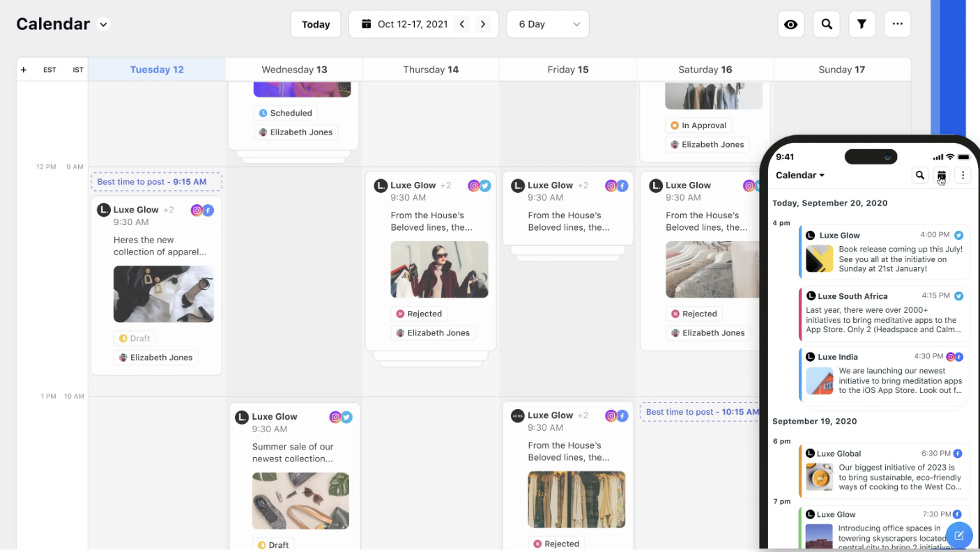Go to next week with right chevron
Screen dimensions: 980x552
tap(482, 24)
